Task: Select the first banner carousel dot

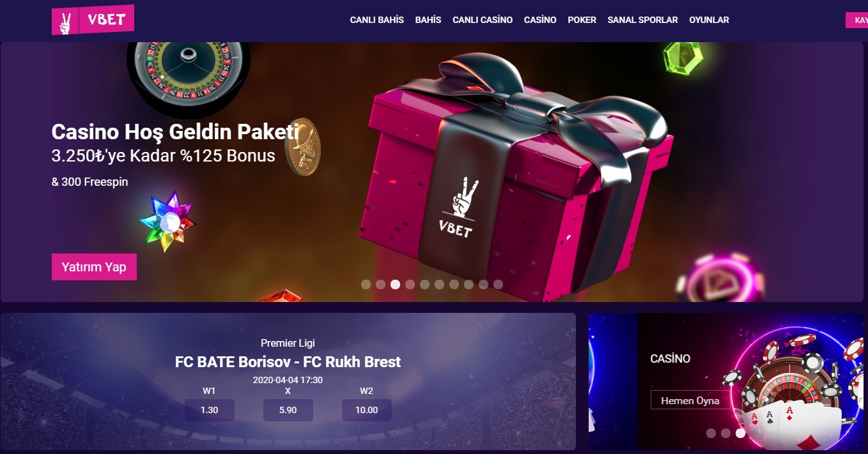Action: tap(366, 285)
